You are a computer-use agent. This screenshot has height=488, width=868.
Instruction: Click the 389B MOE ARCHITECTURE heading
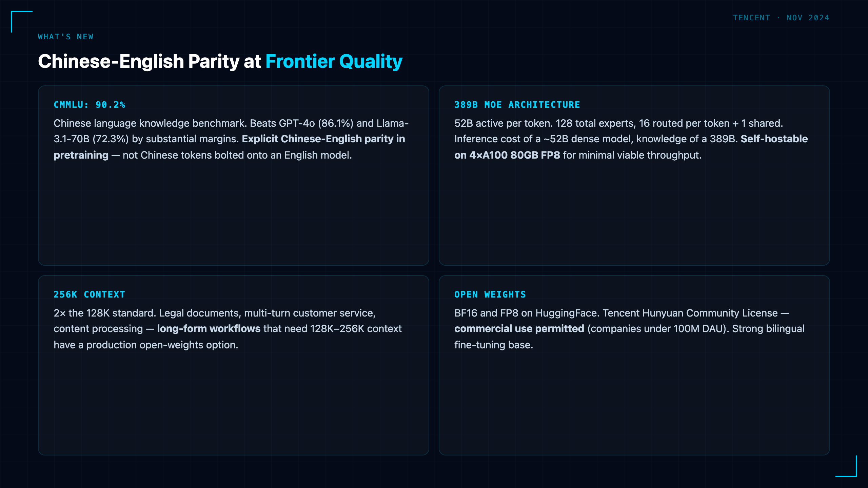tap(517, 105)
